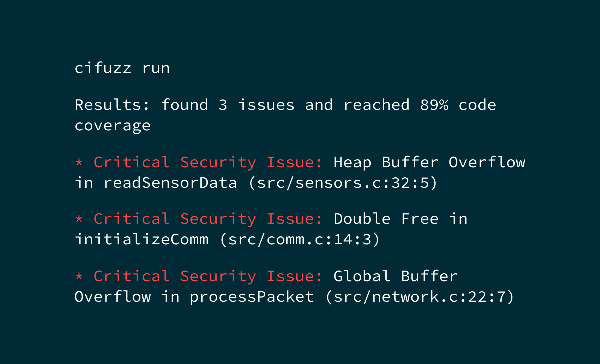The width and height of the screenshot is (600, 364).
Task: Click the initializeComm function name
Action: (142, 239)
